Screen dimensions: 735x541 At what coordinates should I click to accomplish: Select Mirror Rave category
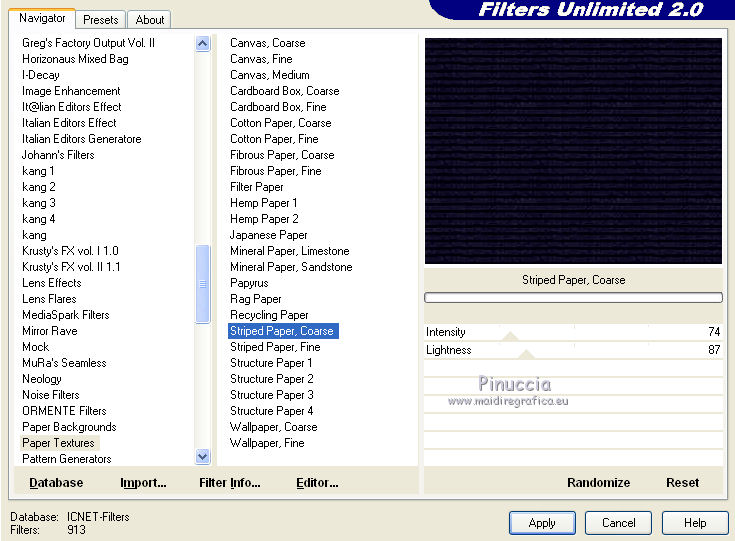pos(50,331)
